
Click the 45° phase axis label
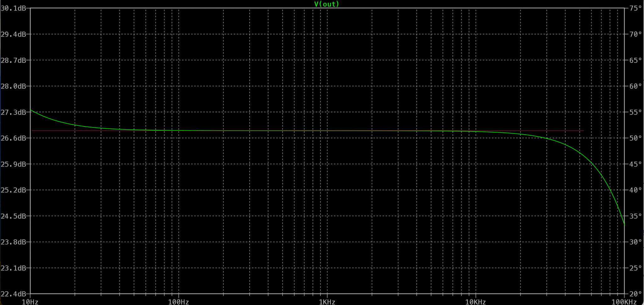(636, 164)
